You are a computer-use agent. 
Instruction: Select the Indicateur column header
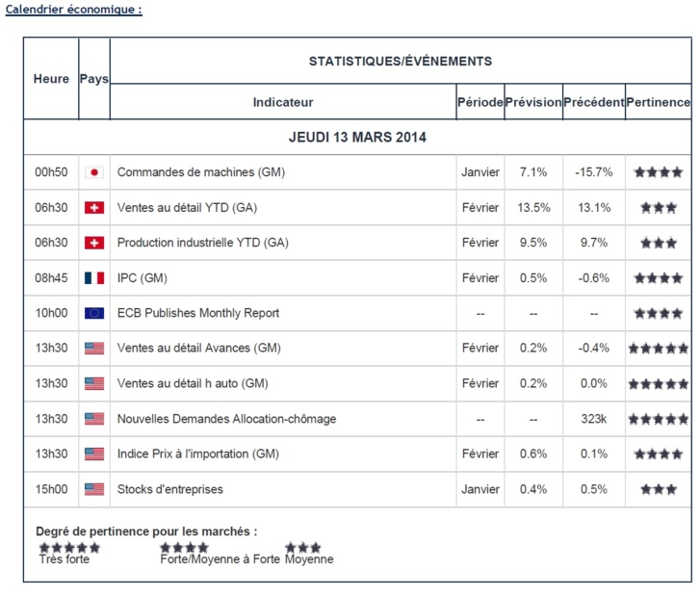pos(283,102)
